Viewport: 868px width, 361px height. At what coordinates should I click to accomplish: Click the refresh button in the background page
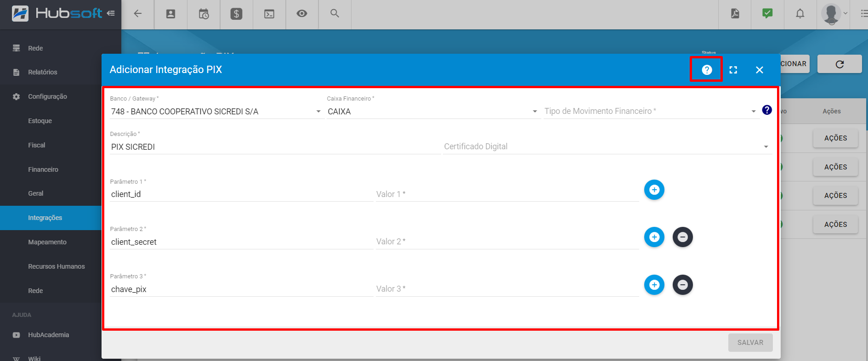click(x=840, y=64)
